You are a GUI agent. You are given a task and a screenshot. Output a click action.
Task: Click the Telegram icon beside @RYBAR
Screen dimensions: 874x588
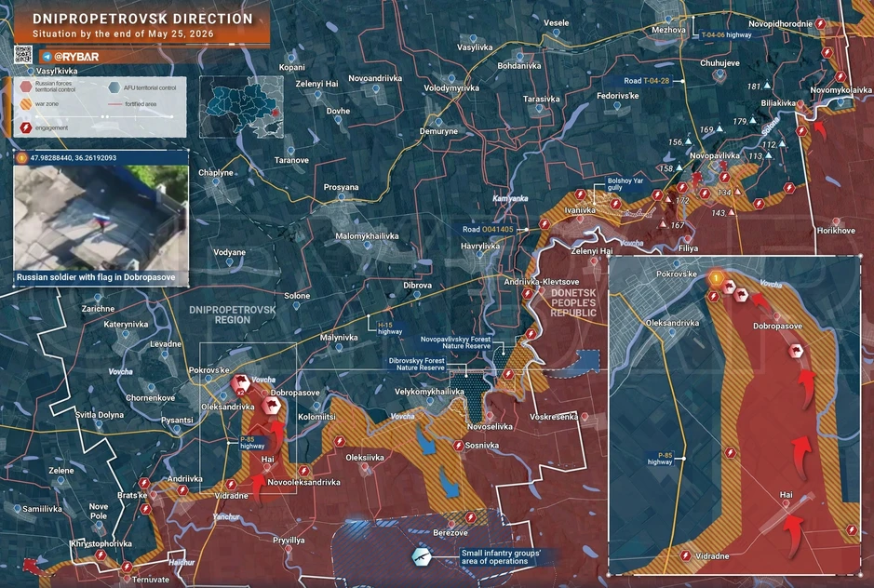47,57
